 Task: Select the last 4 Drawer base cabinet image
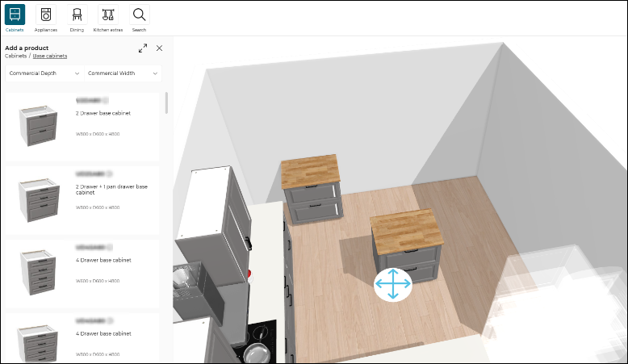click(38, 339)
